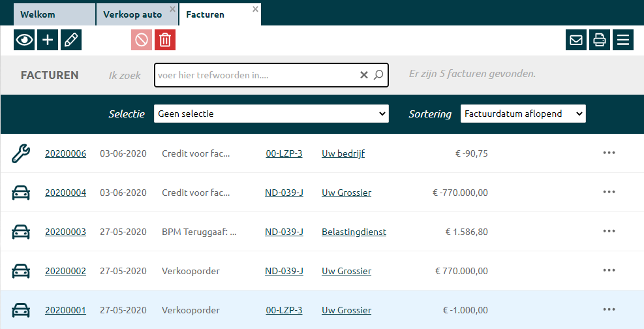Click the pink cancel circle icon

click(142, 40)
